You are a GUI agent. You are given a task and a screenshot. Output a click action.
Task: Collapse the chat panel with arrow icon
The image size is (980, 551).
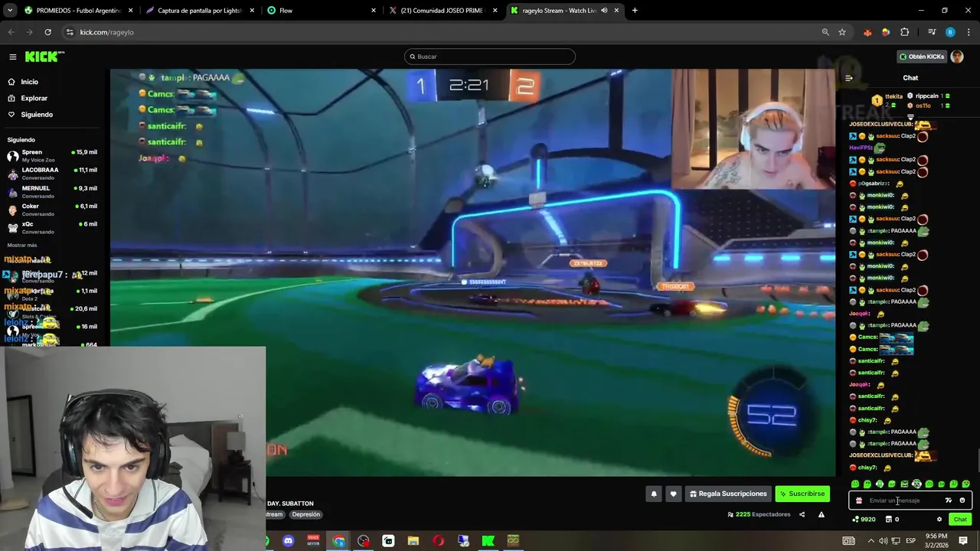[x=848, y=78]
